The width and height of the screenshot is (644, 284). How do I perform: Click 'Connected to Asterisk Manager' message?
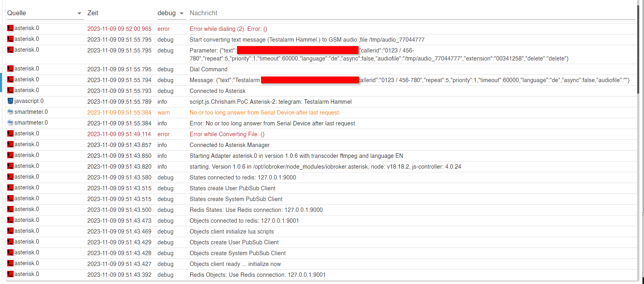[x=230, y=145]
